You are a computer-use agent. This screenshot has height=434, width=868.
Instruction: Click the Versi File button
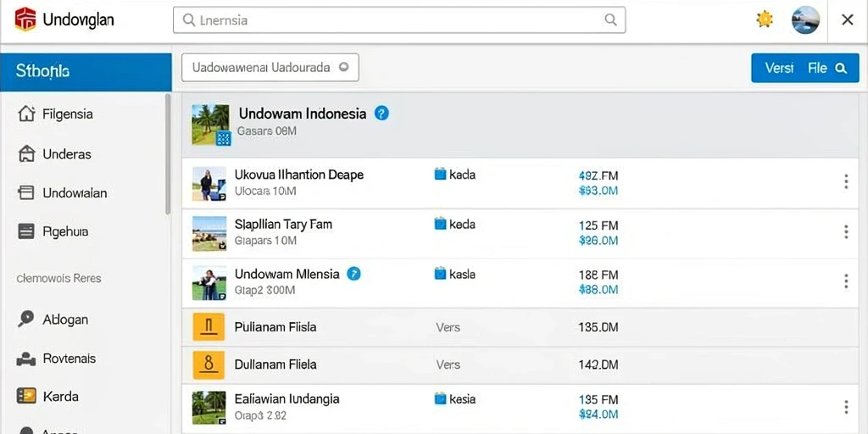805,68
